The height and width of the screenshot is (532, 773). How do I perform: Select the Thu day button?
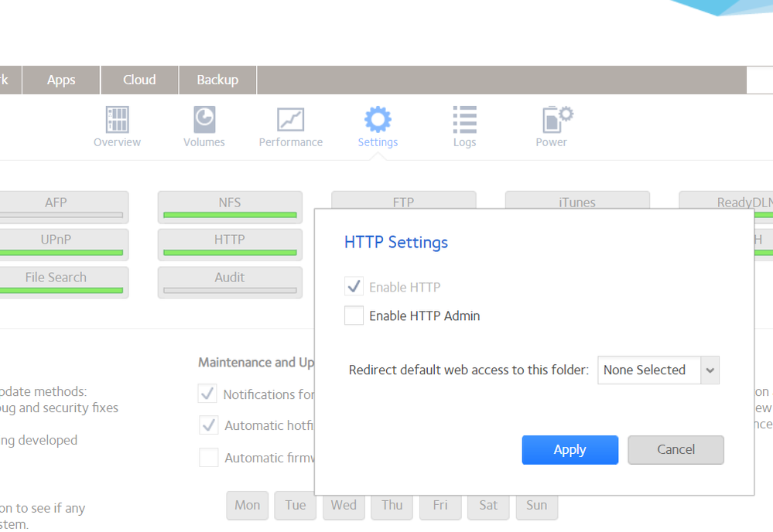tap(392, 507)
